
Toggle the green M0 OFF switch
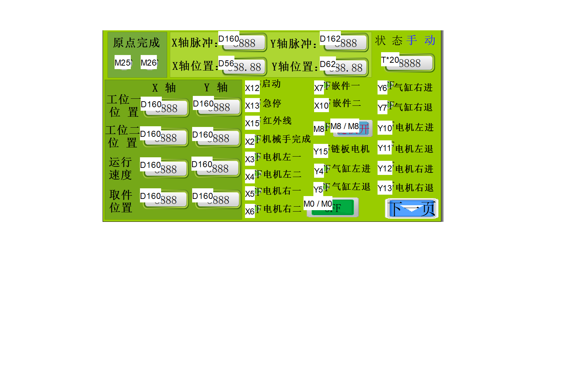coord(332,207)
